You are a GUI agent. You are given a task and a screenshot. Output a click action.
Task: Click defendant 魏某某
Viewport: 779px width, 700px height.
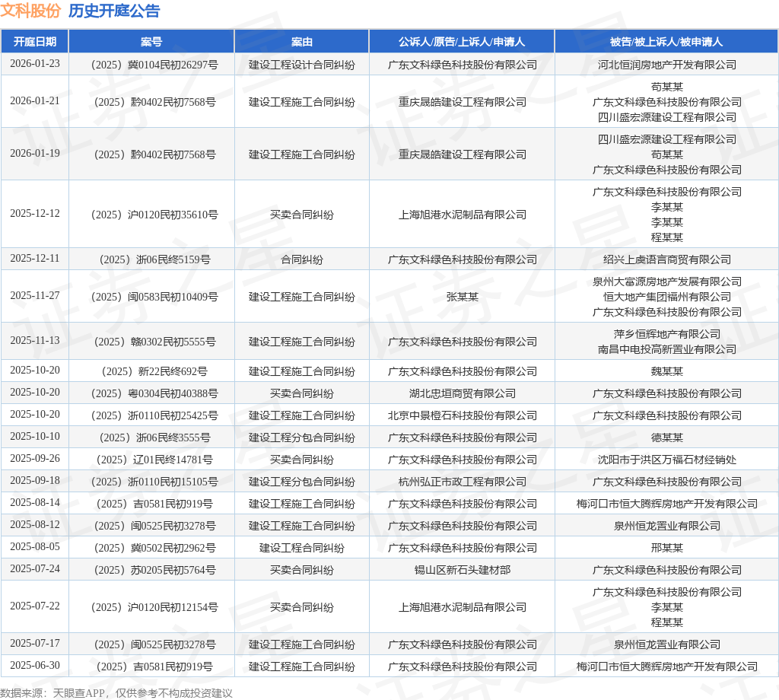click(666, 371)
